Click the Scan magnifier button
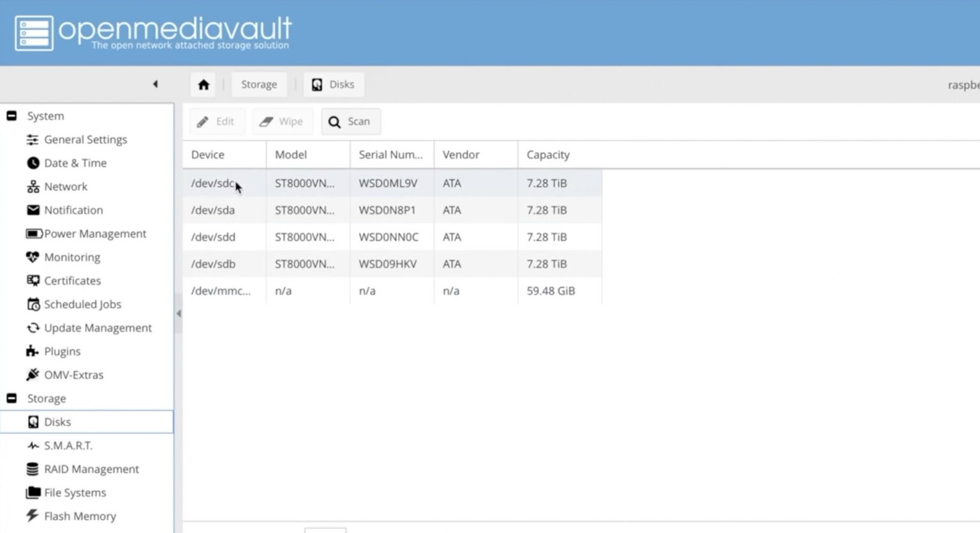The image size is (980, 533). coord(350,121)
